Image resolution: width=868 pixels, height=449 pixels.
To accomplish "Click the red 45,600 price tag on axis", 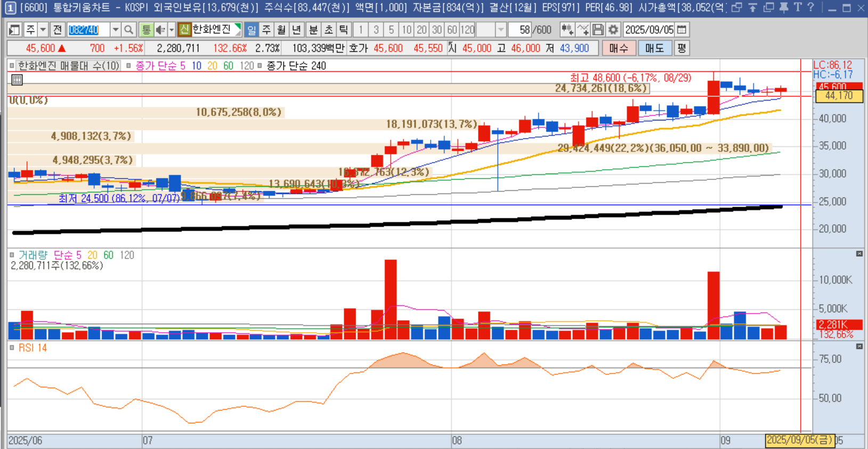I will point(839,86).
